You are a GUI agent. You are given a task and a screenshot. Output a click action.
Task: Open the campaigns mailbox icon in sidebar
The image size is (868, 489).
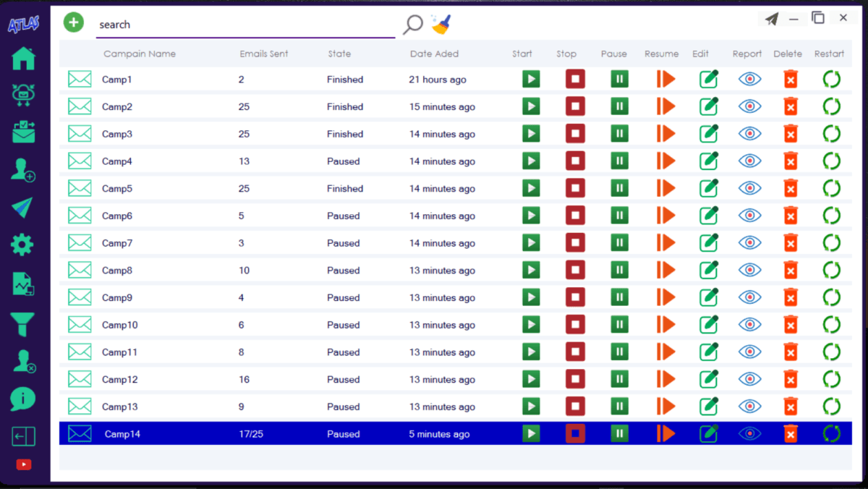[22, 132]
